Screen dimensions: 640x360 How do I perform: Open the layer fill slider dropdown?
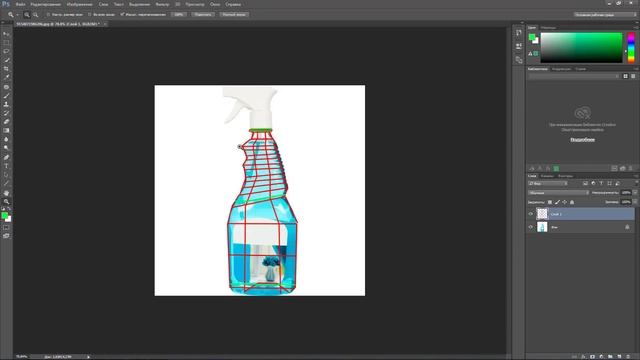pos(635,202)
